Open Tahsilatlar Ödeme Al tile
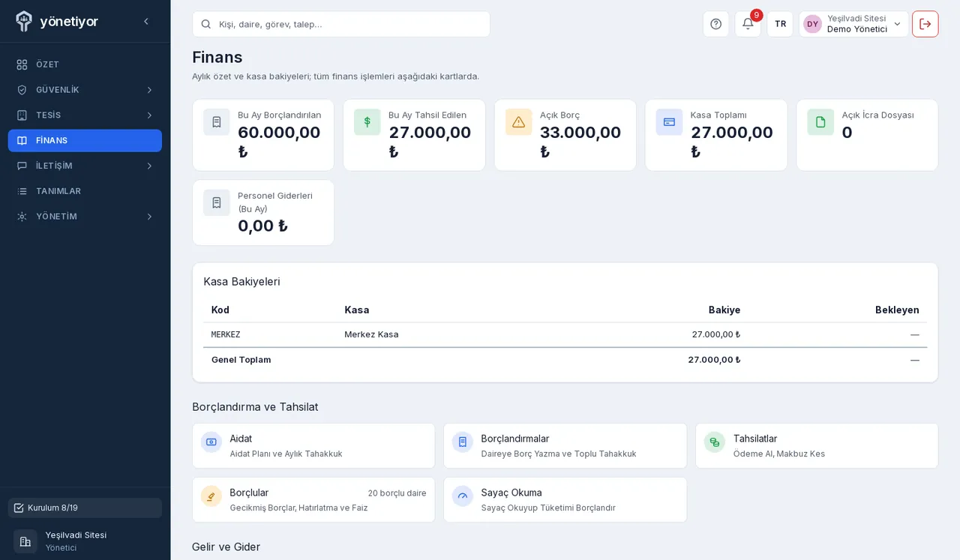Screen dimensions: 960x560 tap(817, 446)
